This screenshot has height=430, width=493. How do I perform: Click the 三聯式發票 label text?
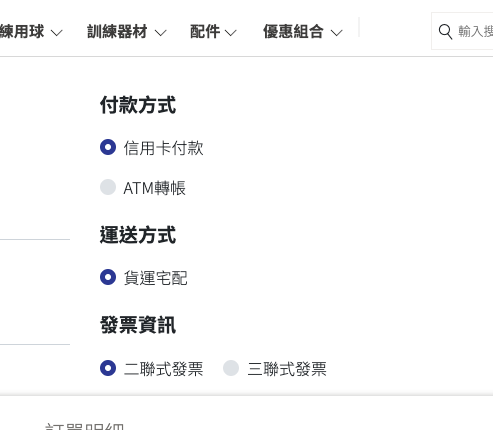(287, 369)
